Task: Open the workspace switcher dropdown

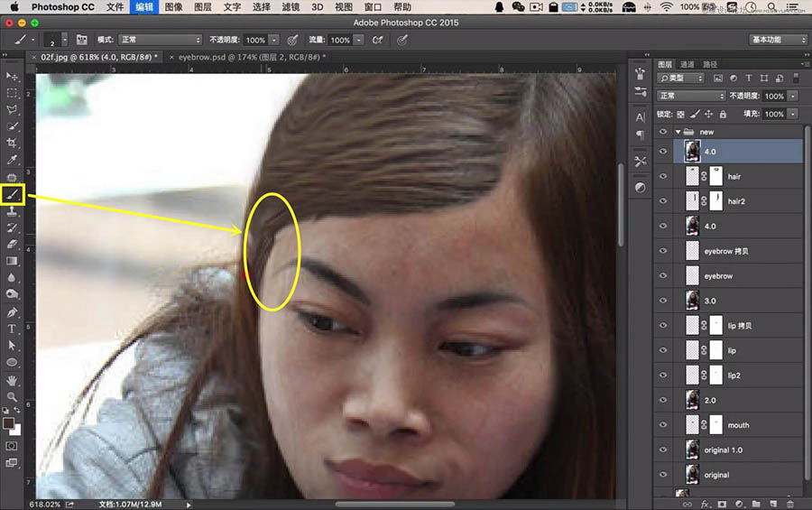Action: (x=779, y=40)
